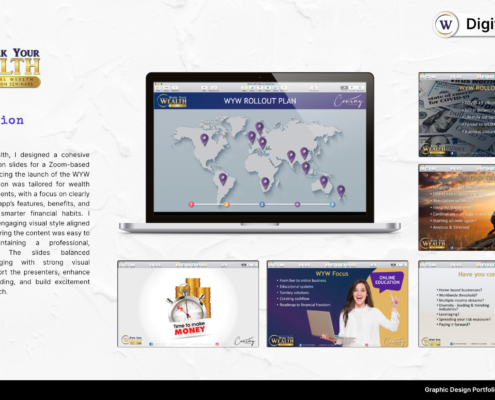Click the Wealth logo in rollout slide header
The image size is (495, 400).
pyautogui.click(x=172, y=101)
